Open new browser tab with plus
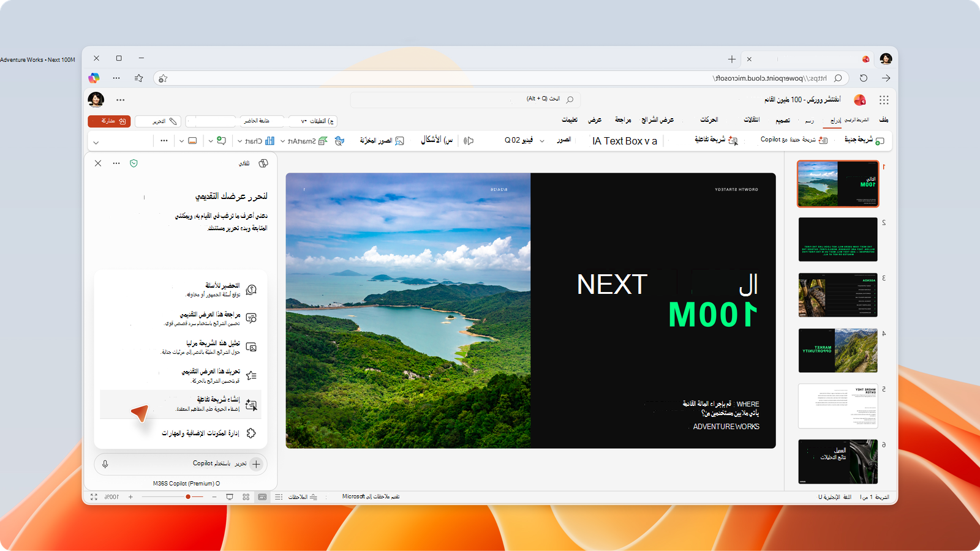 point(732,59)
